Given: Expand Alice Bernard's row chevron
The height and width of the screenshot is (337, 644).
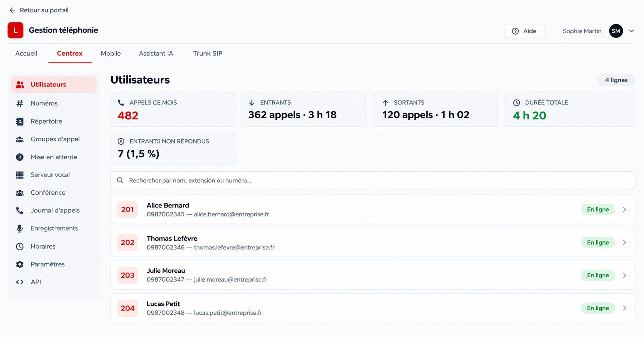Looking at the screenshot, I should pyautogui.click(x=625, y=210).
